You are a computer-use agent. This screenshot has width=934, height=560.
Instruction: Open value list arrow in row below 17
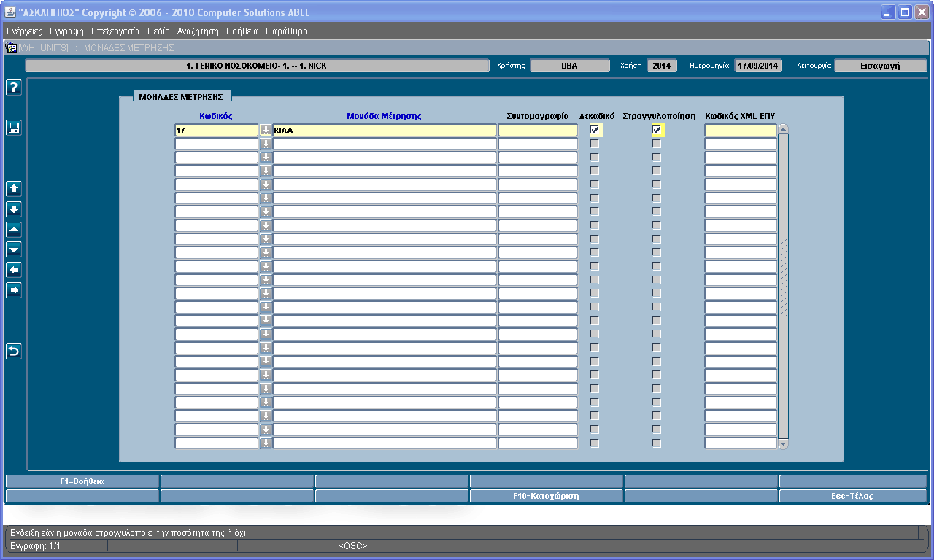pyautogui.click(x=266, y=144)
